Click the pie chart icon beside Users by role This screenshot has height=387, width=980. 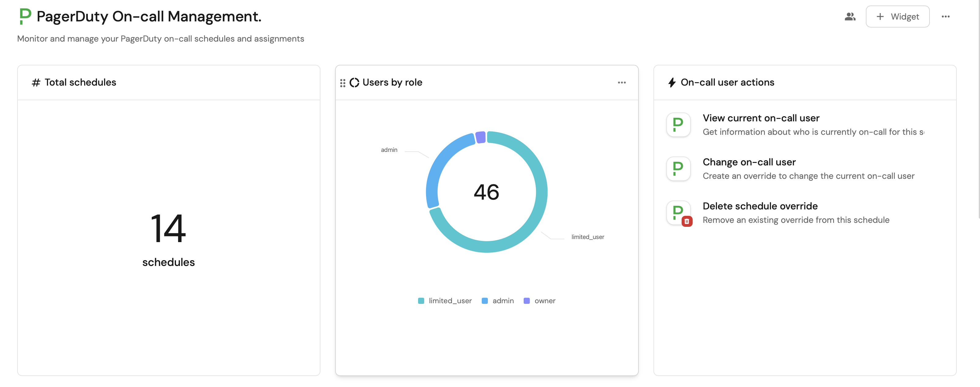pyautogui.click(x=354, y=83)
